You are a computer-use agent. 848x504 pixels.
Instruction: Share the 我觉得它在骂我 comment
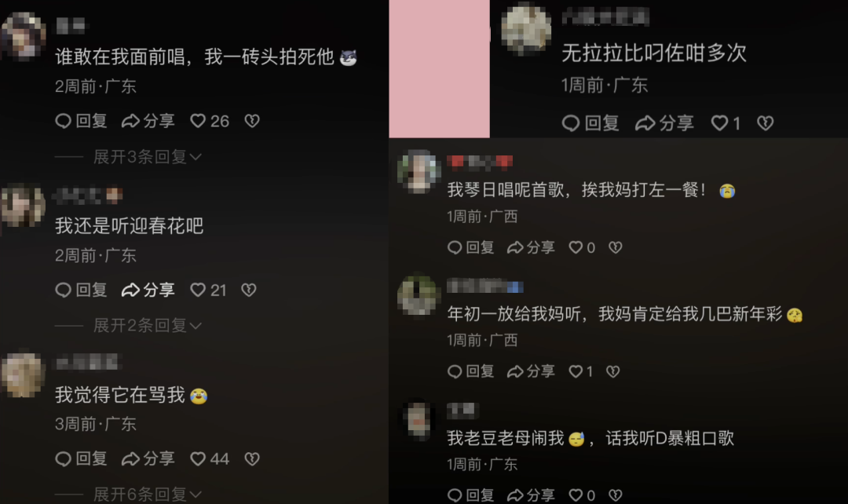[x=148, y=458]
